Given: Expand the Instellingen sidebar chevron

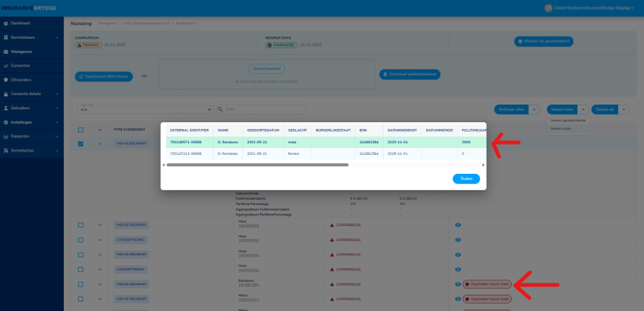Looking at the screenshot, I should pyautogui.click(x=57, y=122).
